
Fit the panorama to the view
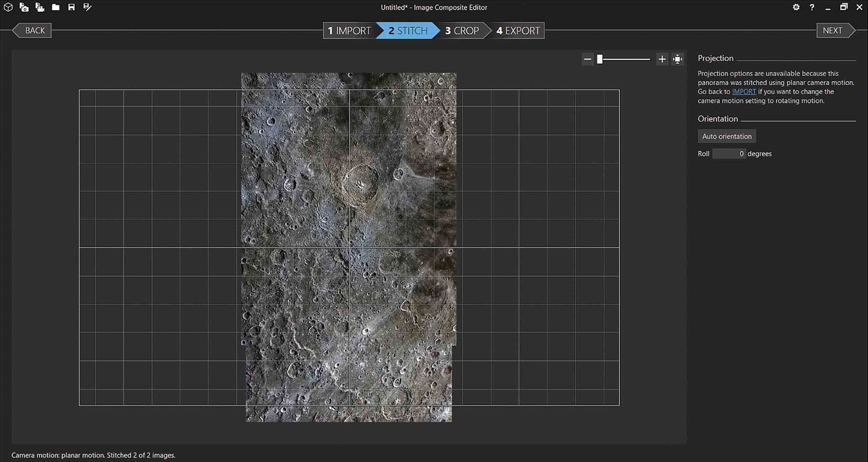point(678,59)
